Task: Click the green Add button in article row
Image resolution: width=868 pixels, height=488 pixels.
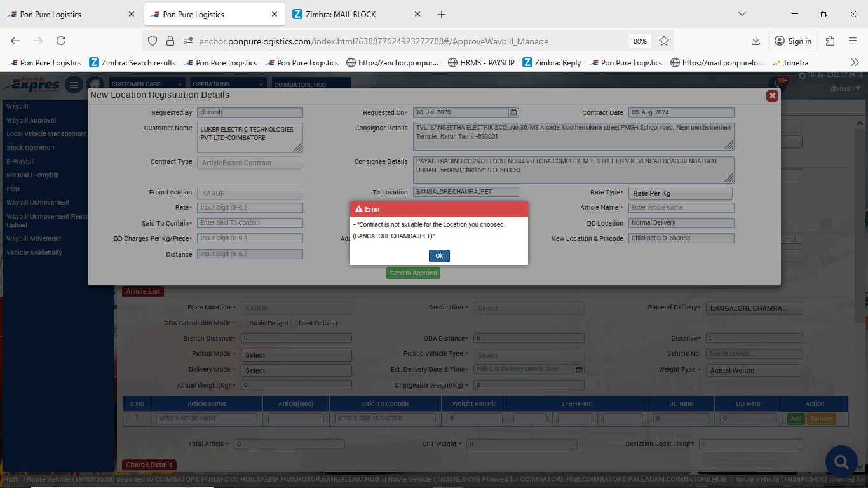Action: [796, 419]
